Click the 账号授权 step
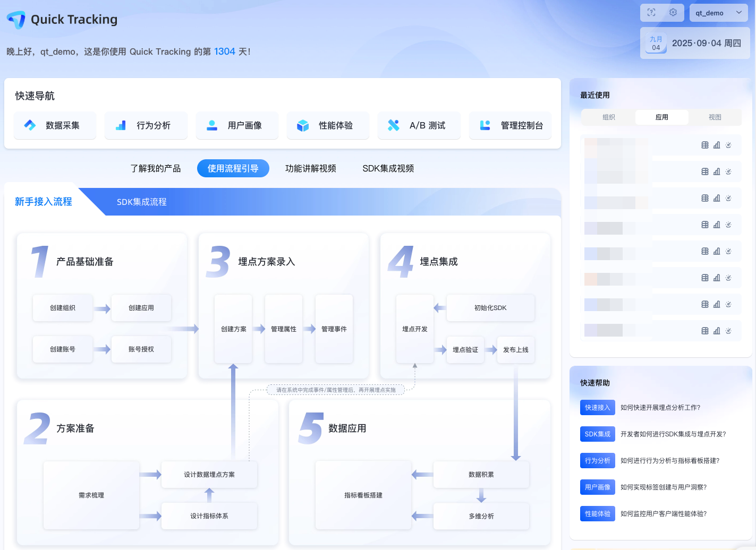 click(x=141, y=349)
